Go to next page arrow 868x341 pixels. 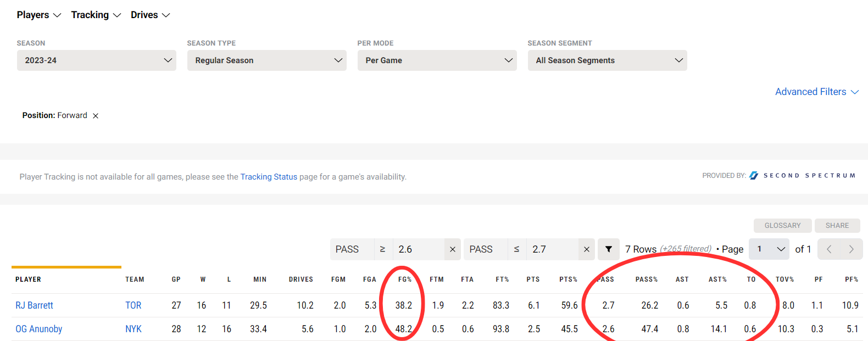click(851, 249)
